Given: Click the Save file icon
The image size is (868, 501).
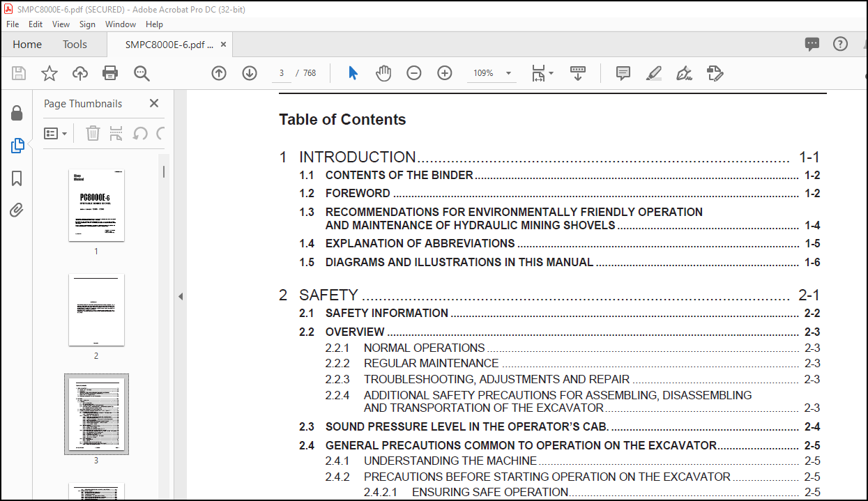Looking at the screenshot, I should coord(19,73).
